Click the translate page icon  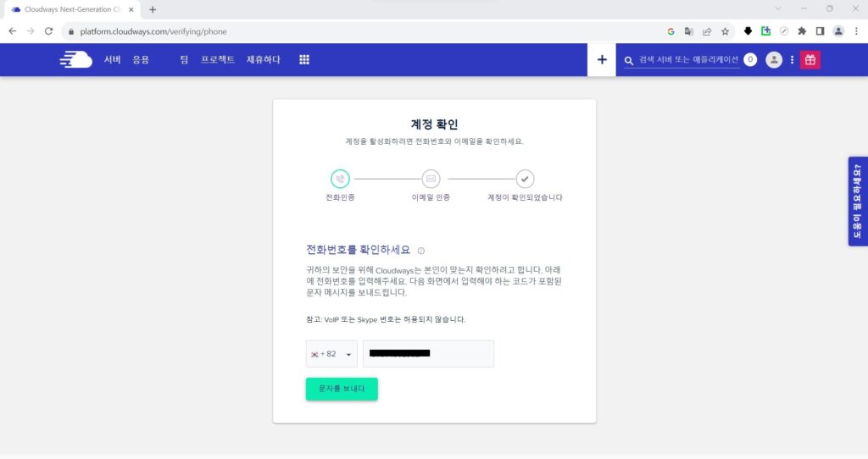point(688,31)
